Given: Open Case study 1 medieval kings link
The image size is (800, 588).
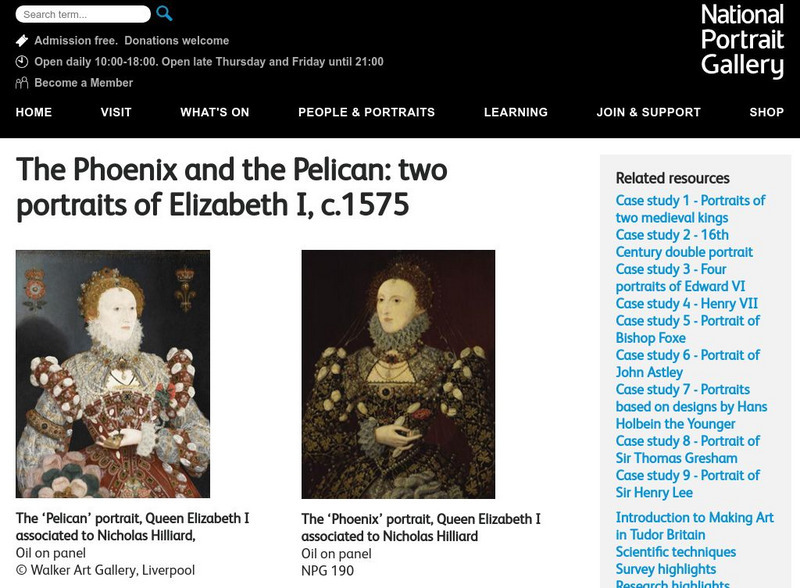Looking at the screenshot, I should coord(690,209).
